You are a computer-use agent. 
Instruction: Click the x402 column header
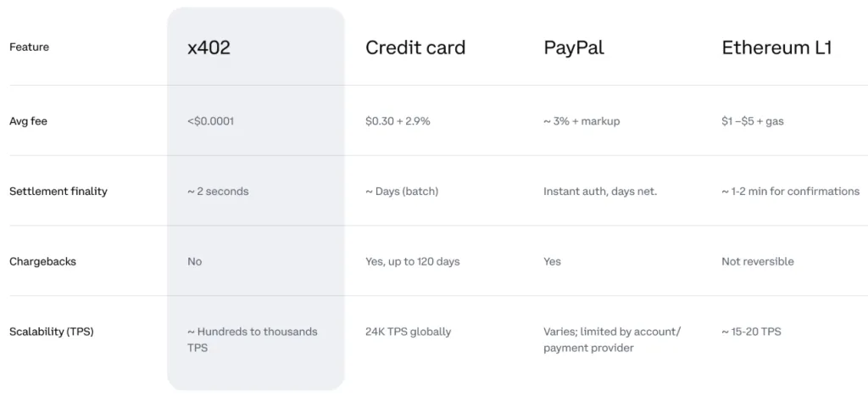pyautogui.click(x=209, y=47)
